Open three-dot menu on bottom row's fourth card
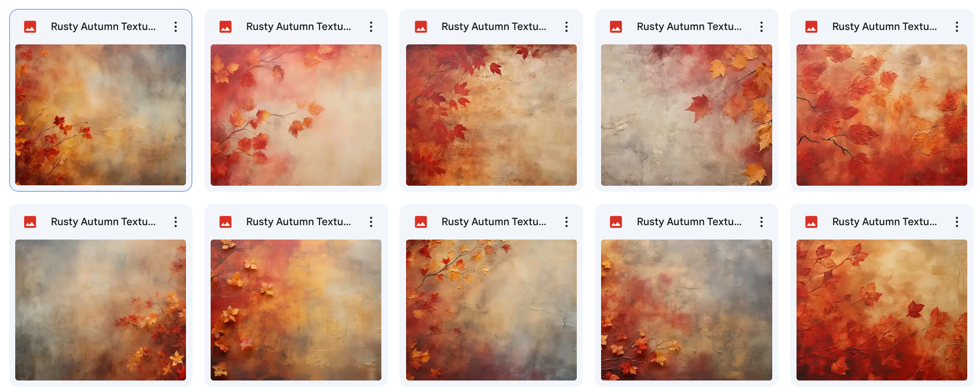The height and width of the screenshot is (392, 980). pyautogui.click(x=762, y=222)
